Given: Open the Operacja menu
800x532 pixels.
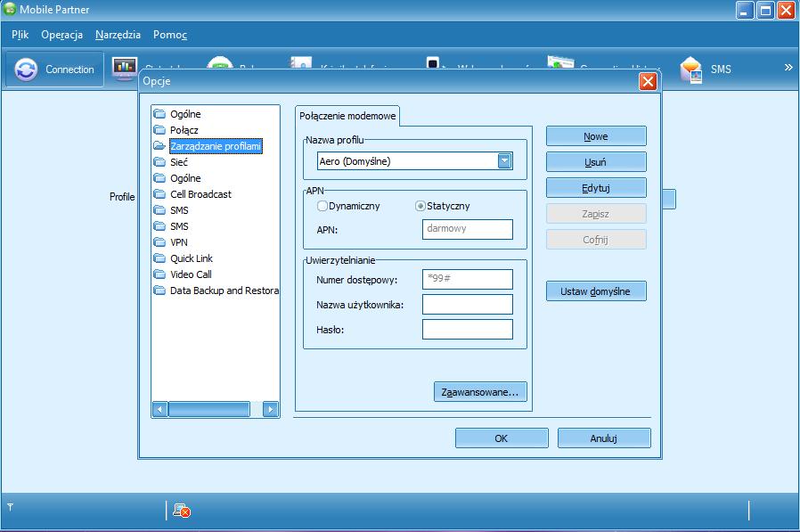Looking at the screenshot, I should pos(61,35).
